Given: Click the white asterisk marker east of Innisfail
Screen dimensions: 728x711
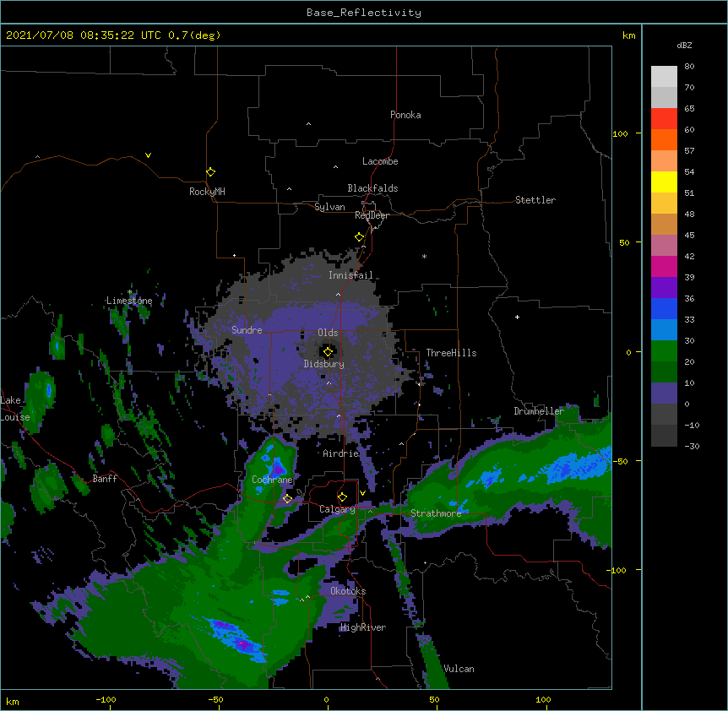Looking at the screenshot, I should [x=424, y=256].
